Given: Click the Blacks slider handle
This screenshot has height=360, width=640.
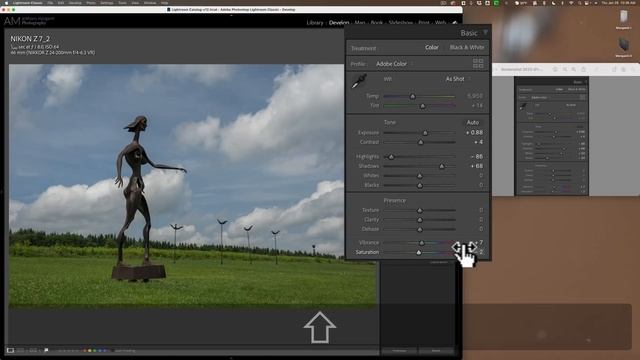Looking at the screenshot, I should click(x=420, y=185).
